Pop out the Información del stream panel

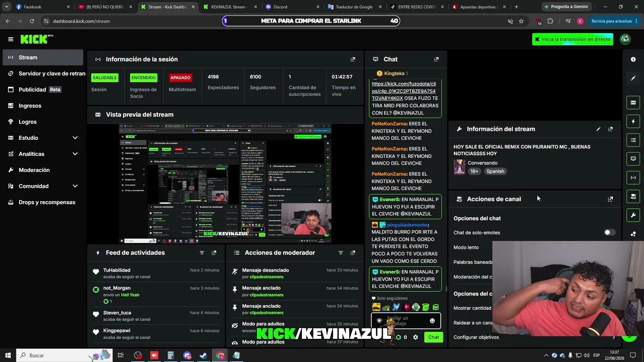610,129
